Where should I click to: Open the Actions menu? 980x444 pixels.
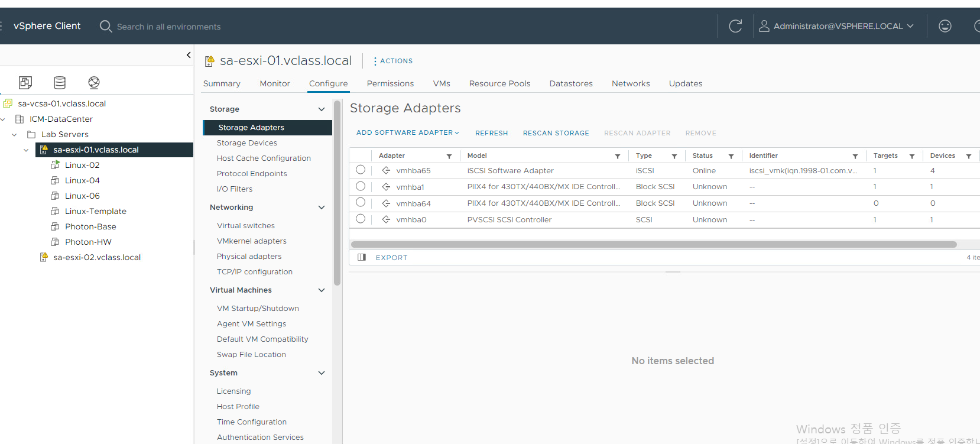click(393, 61)
